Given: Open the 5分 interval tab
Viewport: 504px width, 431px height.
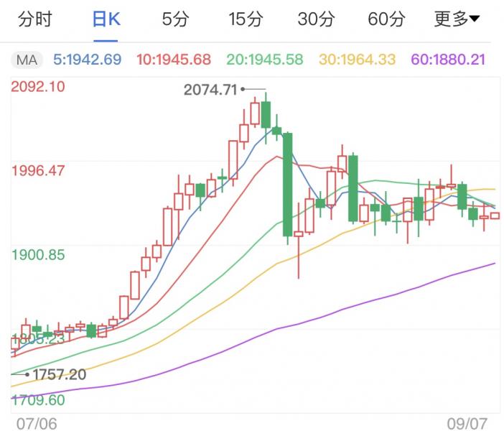Looking at the screenshot, I should tap(175, 19).
